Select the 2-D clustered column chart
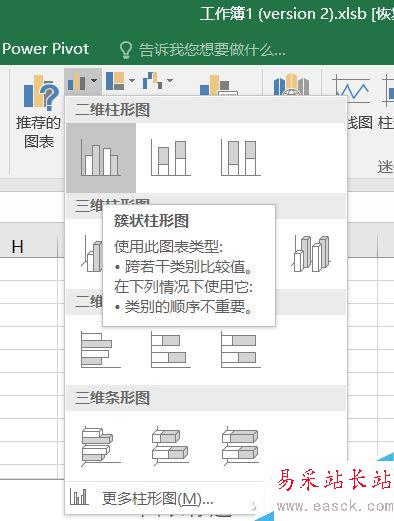Viewport: 394px width, 521px height. [x=101, y=158]
